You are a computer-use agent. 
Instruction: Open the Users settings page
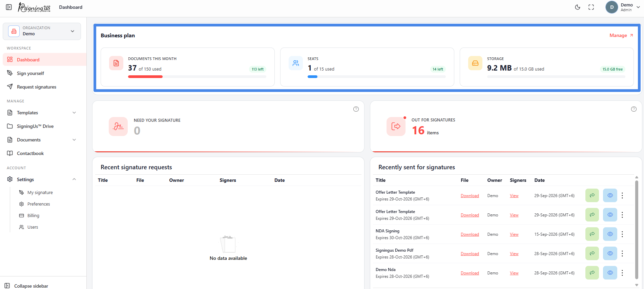click(x=33, y=227)
